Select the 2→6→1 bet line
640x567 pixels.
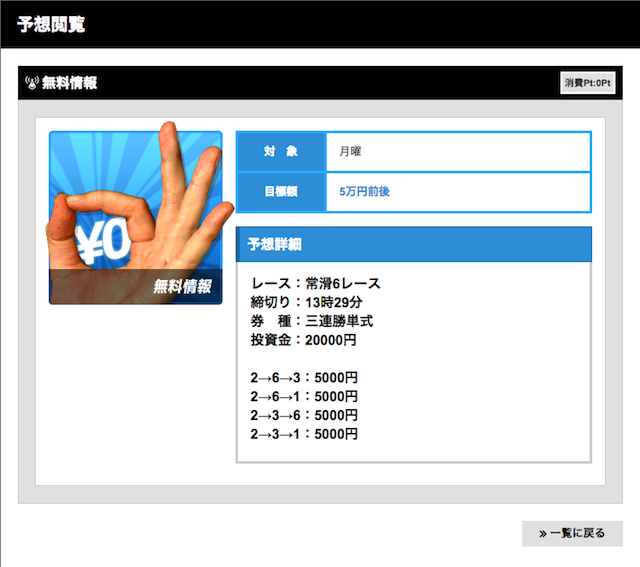click(x=304, y=397)
